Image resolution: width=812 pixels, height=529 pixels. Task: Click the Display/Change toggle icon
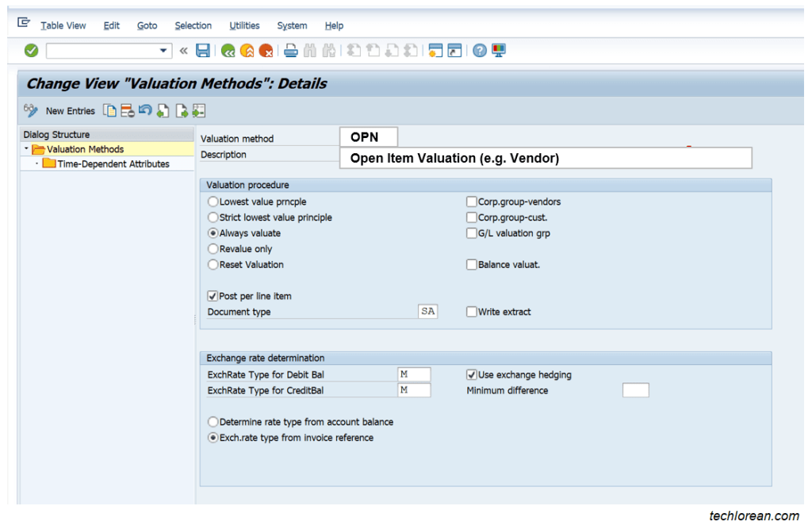point(30,110)
